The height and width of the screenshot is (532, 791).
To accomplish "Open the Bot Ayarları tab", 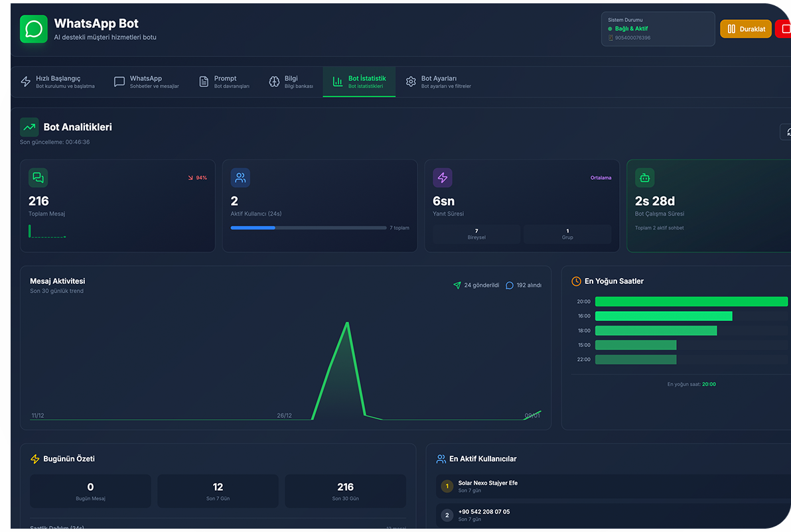I will coord(439,82).
